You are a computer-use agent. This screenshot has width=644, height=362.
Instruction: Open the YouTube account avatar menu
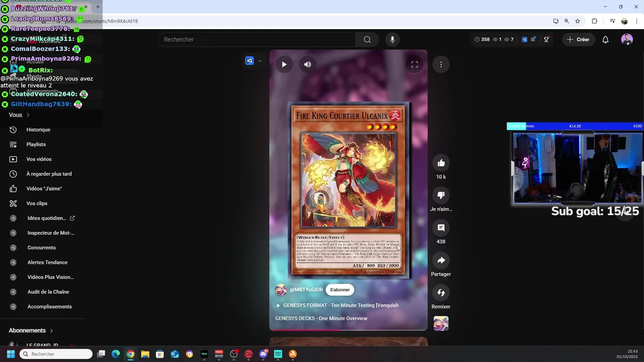[627, 39]
